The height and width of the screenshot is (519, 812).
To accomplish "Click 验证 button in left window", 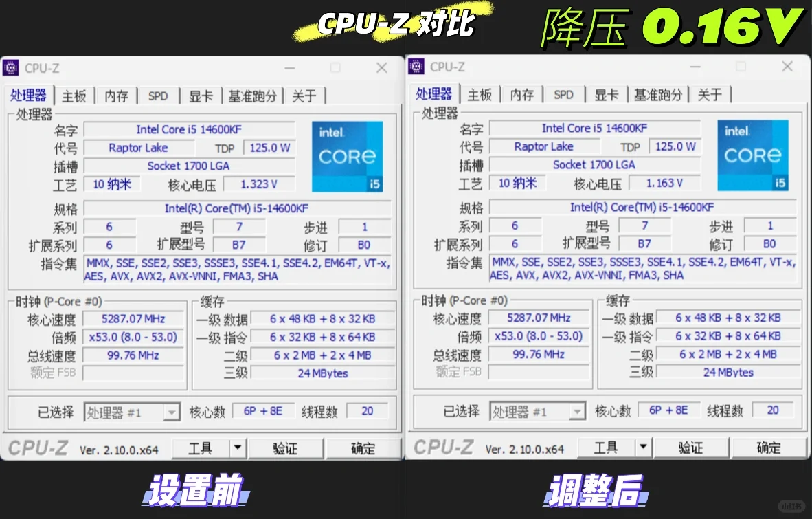I will [x=285, y=448].
